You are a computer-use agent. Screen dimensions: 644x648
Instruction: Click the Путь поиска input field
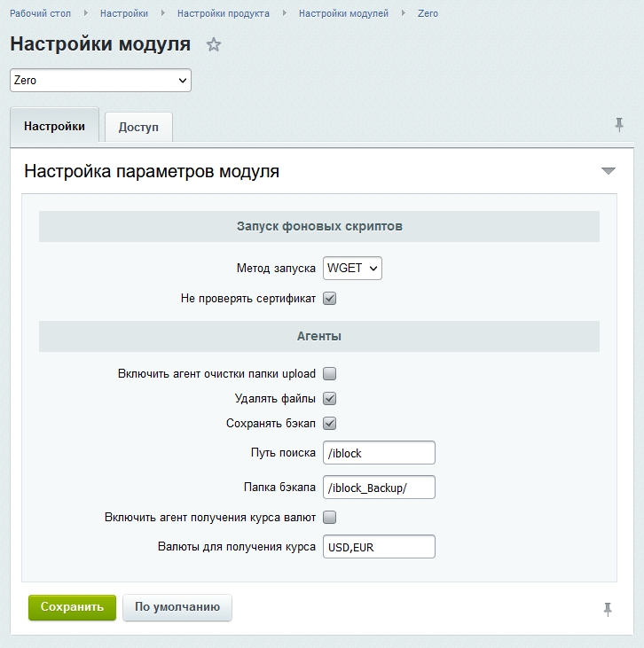pyautogui.click(x=379, y=453)
